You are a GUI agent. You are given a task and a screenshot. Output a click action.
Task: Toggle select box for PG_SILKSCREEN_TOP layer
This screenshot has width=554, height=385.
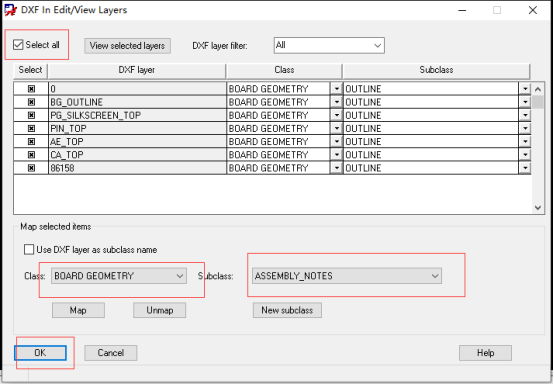(x=31, y=115)
